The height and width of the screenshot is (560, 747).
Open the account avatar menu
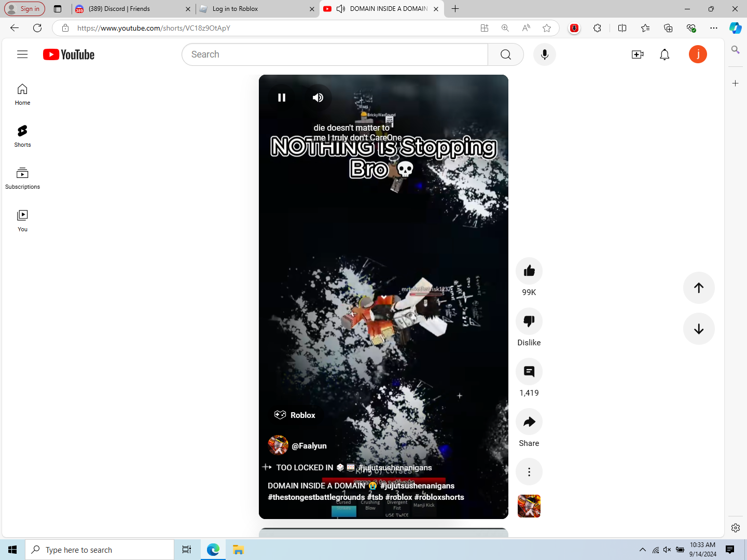coord(698,54)
